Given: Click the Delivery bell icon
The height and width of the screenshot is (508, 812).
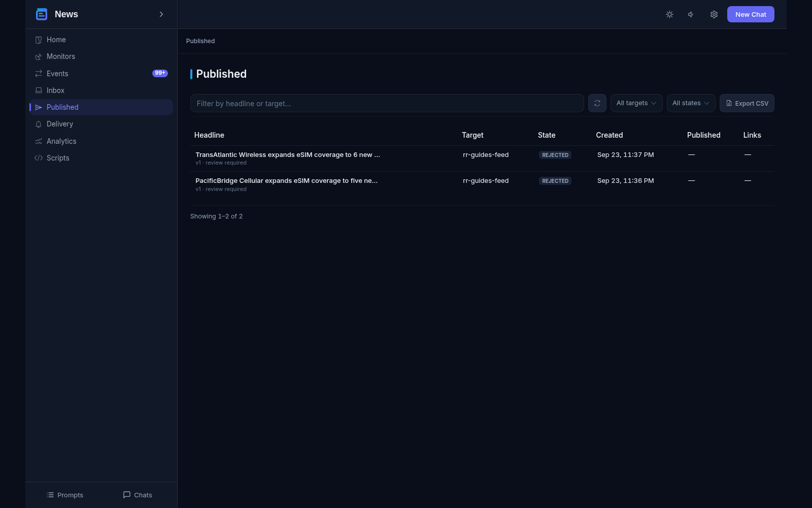Looking at the screenshot, I should [x=39, y=124].
